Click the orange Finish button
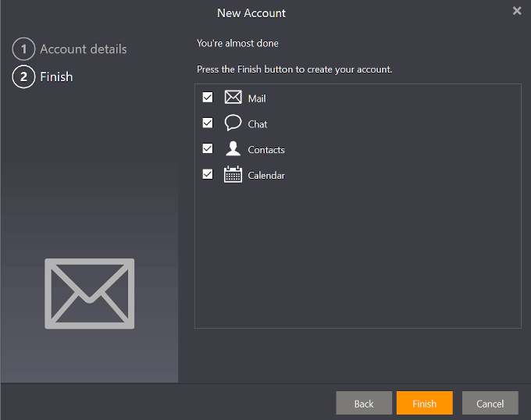Screen dimensions: 531x420 click(x=425, y=403)
